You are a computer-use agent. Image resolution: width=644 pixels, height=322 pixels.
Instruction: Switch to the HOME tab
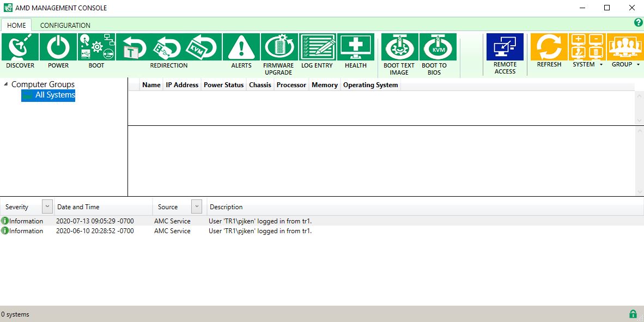(x=16, y=25)
